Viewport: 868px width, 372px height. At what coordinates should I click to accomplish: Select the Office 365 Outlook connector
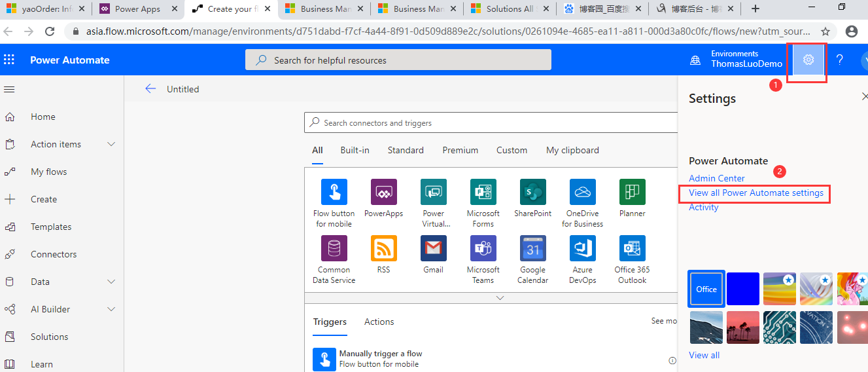coord(632,248)
